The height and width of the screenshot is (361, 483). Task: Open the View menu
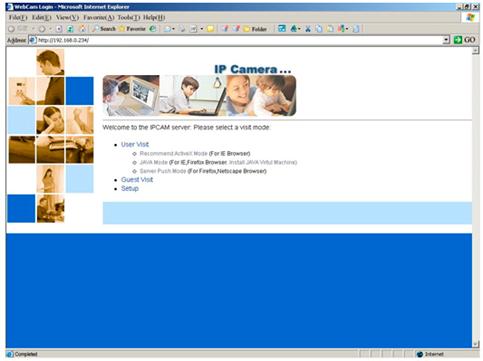67,17
